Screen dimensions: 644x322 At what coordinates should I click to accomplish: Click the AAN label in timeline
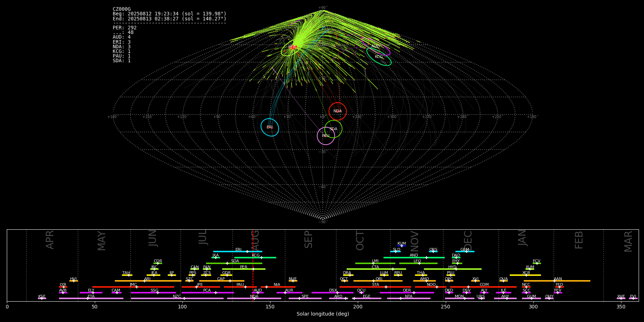point(558,279)
